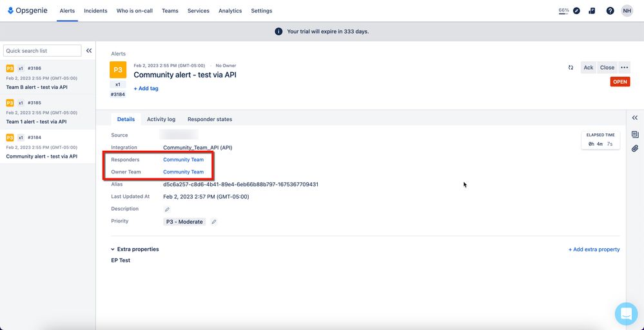644x330 pixels.
Task: Refresh the alert with the reload icon
Action: [571, 67]
